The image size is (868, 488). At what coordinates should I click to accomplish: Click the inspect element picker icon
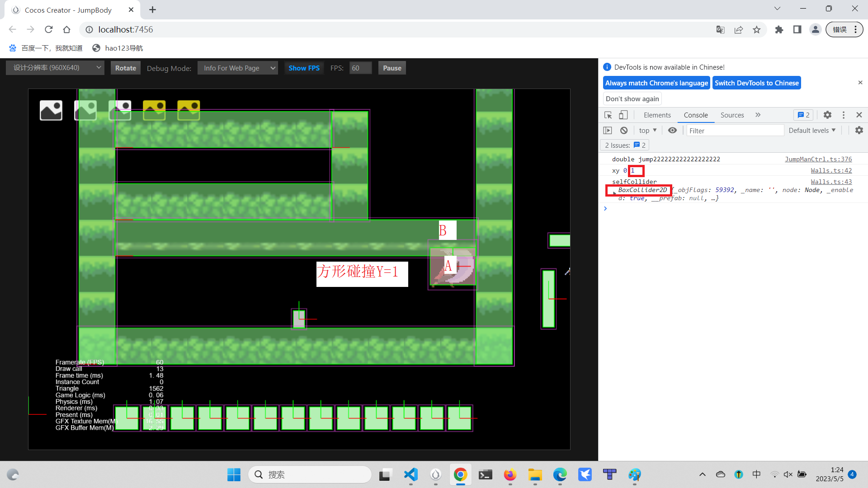tap(608, 115)
